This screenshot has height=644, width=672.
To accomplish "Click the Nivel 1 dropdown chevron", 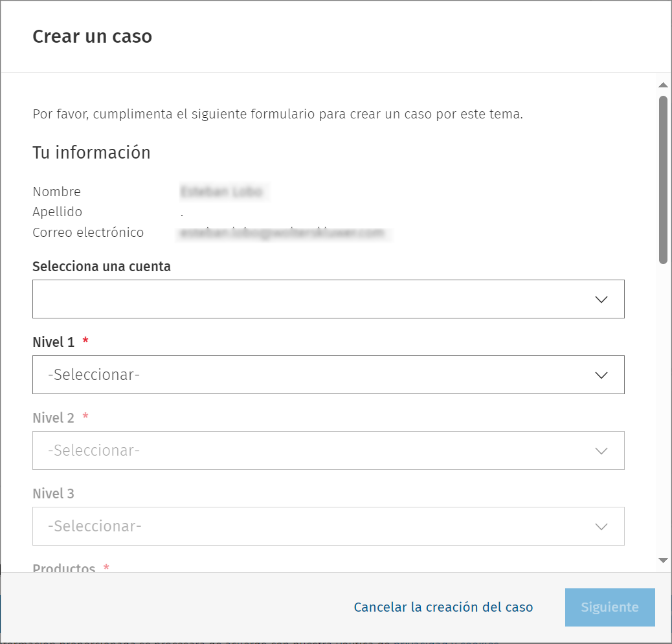I will tap(601, 375).
